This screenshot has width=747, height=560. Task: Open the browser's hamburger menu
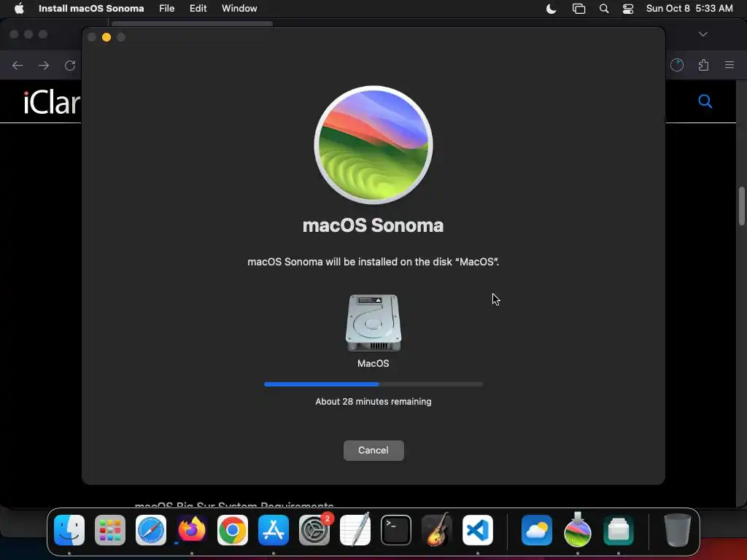pyautogui.click(x=729, y=65)
